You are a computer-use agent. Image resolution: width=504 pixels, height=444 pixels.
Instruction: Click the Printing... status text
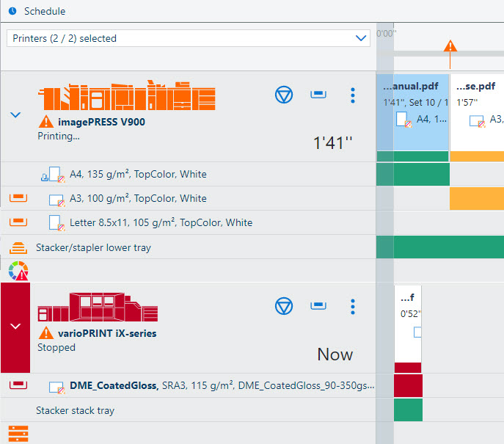[59, 136]
